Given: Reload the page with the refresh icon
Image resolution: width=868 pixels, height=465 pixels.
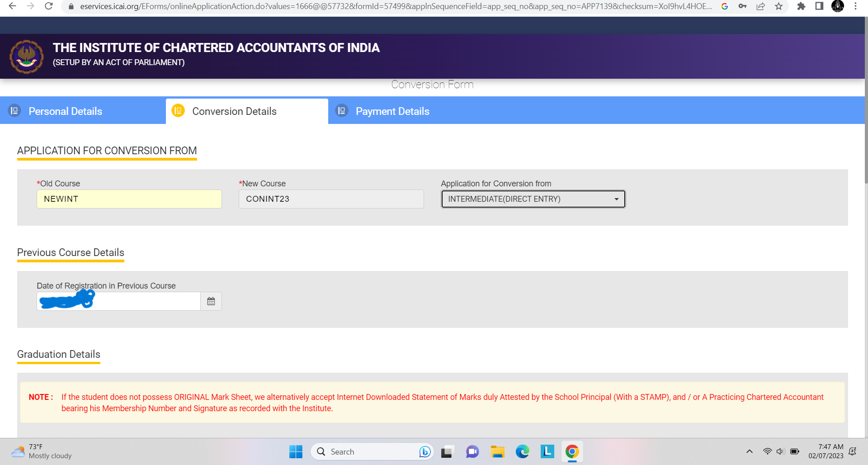Looking at the screenshot, I should click(x=49, y=6).
